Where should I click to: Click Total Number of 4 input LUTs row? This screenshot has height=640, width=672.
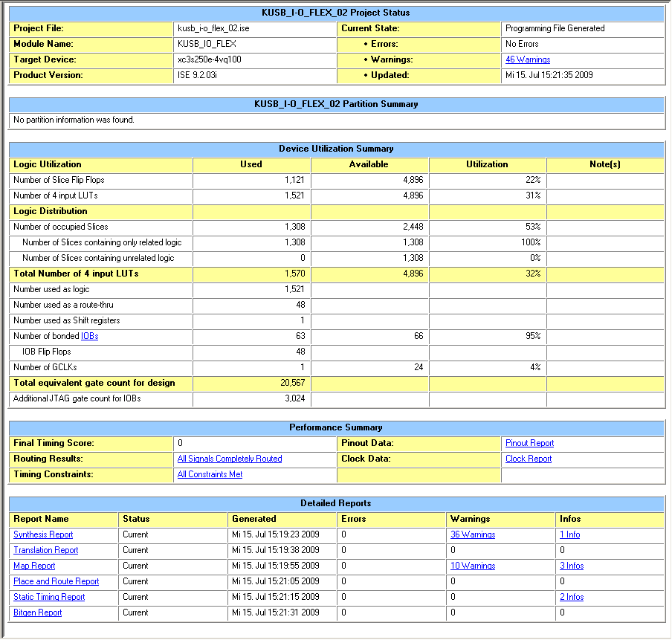point(337,274)
